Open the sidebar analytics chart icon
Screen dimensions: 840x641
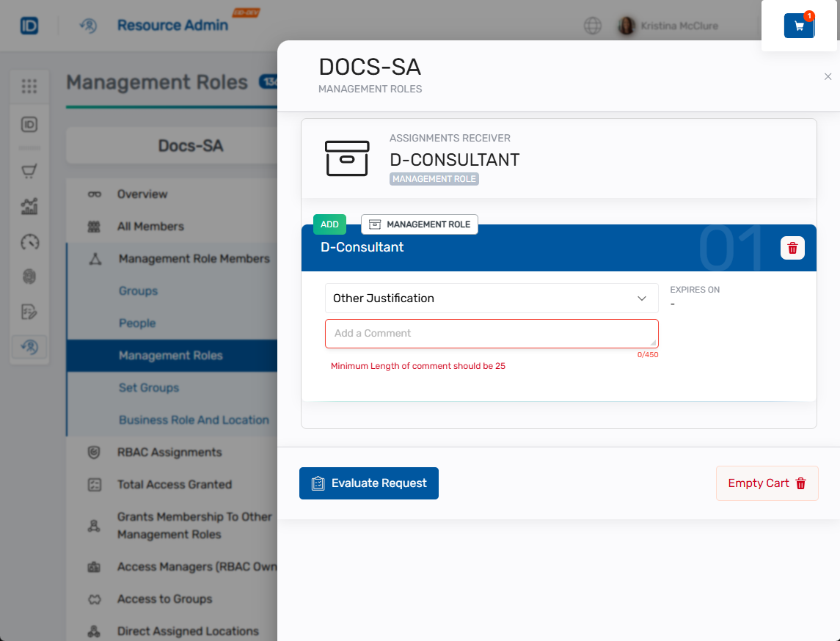(29, 207)
